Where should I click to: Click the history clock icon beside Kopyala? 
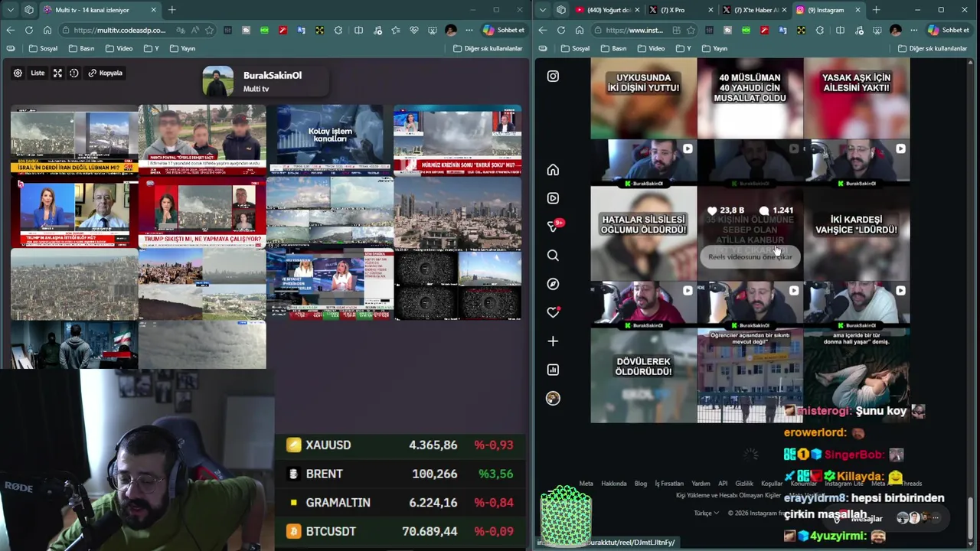tap(74, 73)
